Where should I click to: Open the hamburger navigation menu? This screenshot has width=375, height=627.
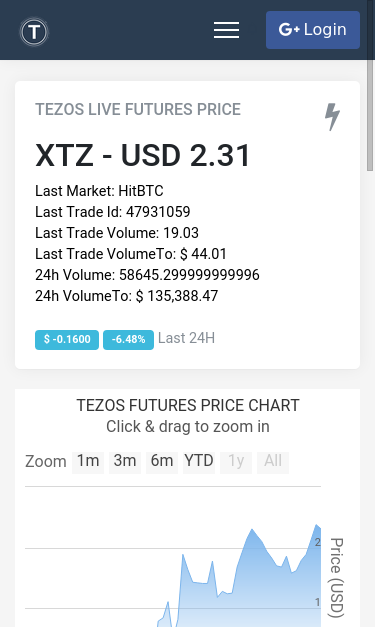(226, 30)
